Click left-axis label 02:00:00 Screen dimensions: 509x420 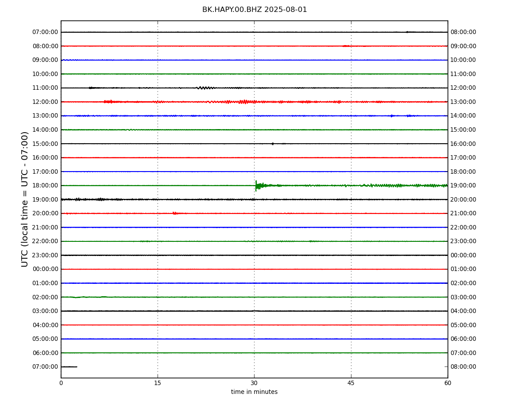click(x=45, y=297)
